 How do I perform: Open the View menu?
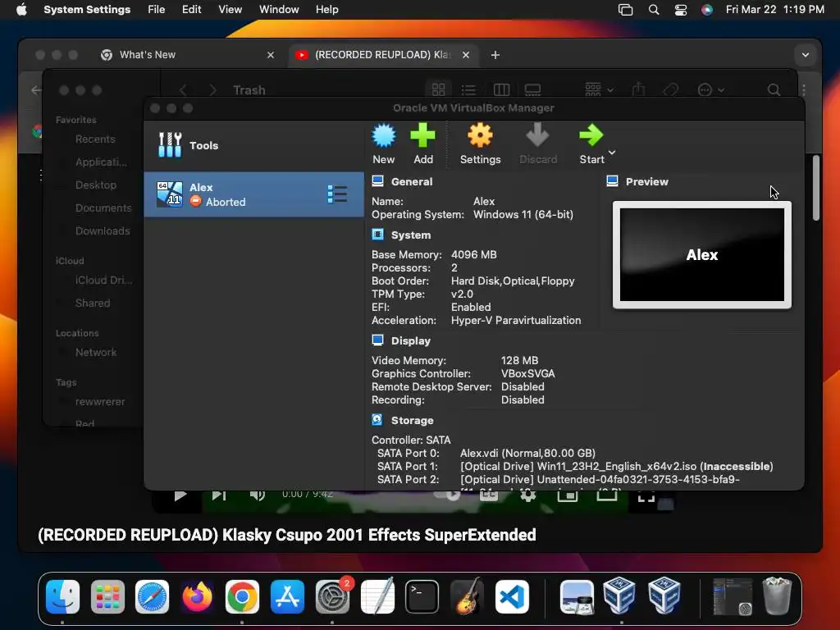[230, 10]
